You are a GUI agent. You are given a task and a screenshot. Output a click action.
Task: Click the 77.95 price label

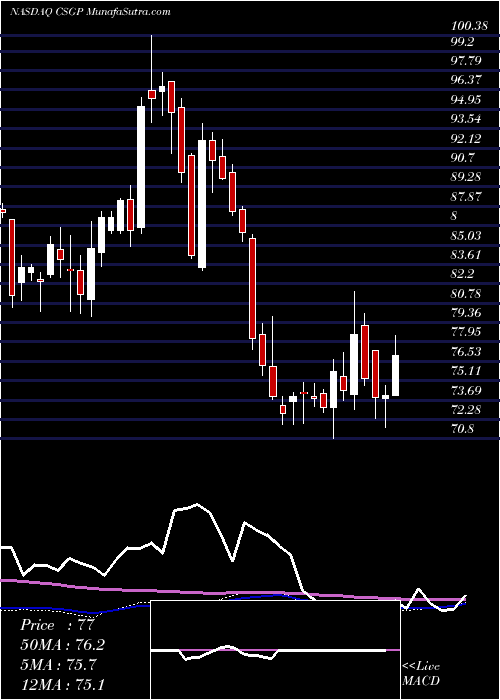[x=466, y=332]
